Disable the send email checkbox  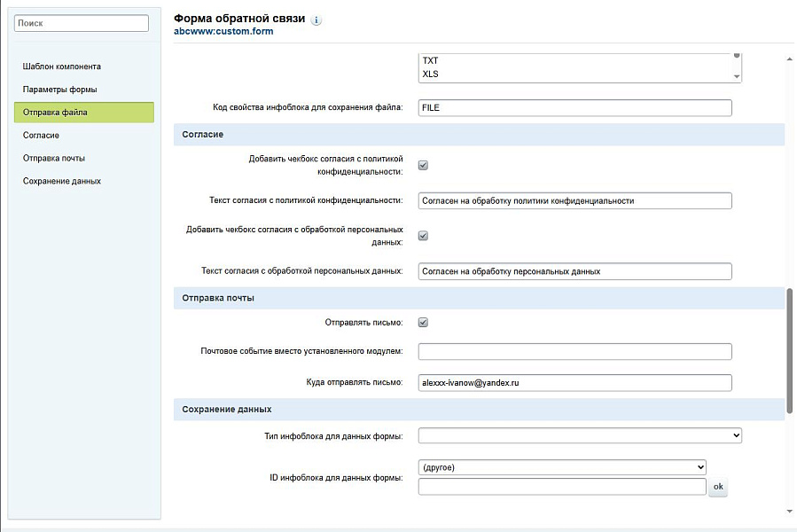423,323
